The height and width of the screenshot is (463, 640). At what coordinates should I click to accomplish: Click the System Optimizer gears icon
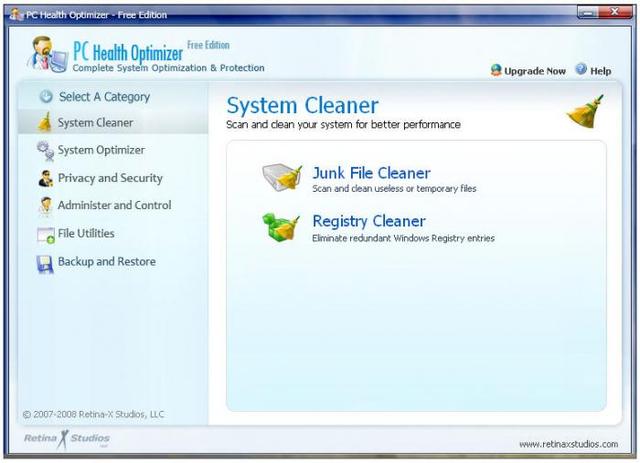[x=45, y=151]
